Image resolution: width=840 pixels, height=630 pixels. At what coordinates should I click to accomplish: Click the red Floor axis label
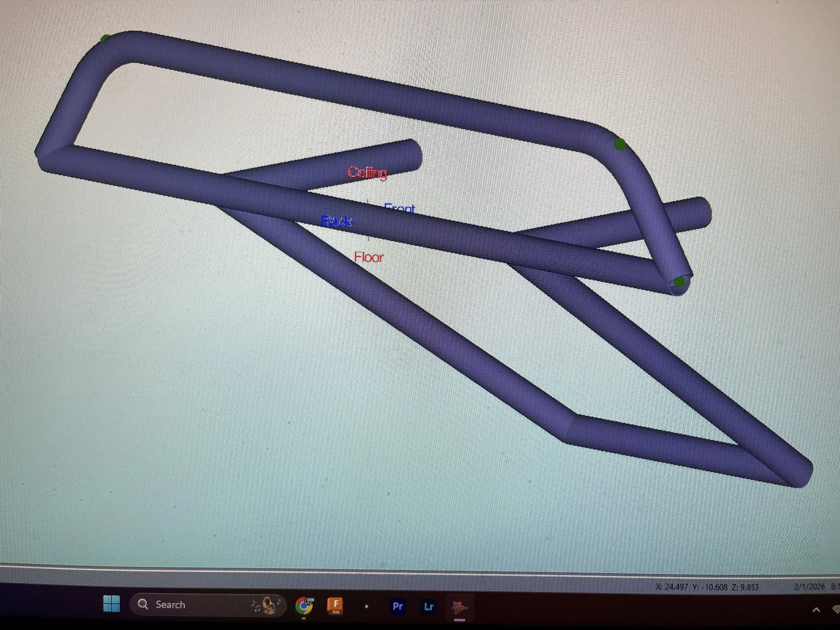[369, 257]
